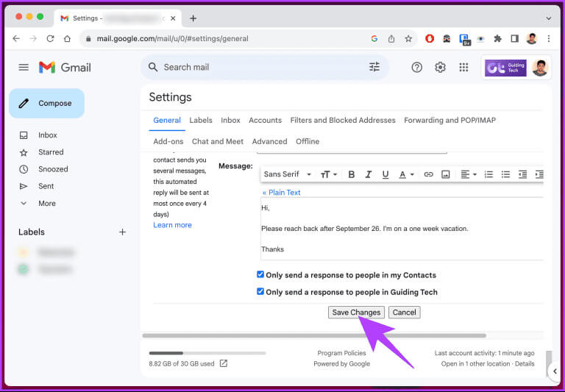Uncheck only respond to people in Contacts
The width and height of the screenshot is (565, 392).
[x=260, y=274]
